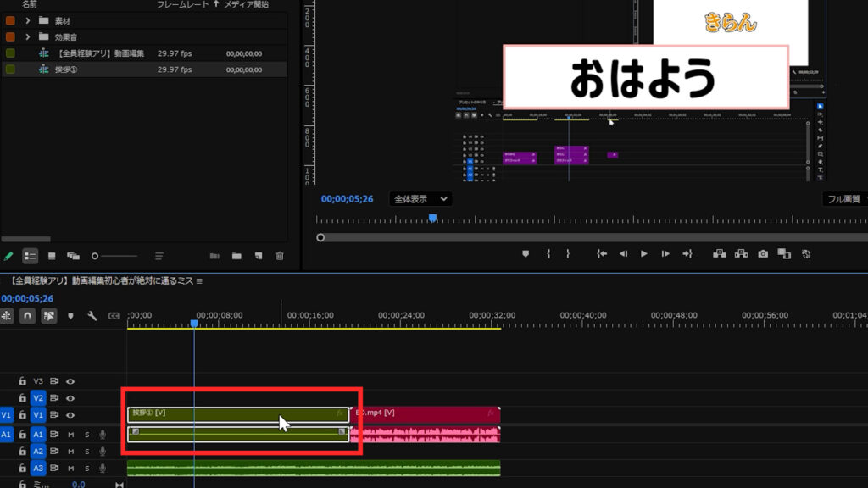Open the timeline panel menu icon

(199, 281)
